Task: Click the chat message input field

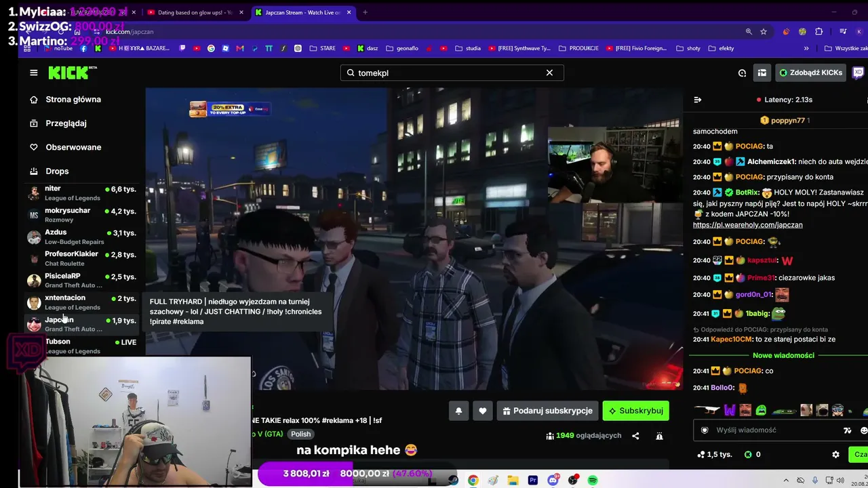Action: 780,430
